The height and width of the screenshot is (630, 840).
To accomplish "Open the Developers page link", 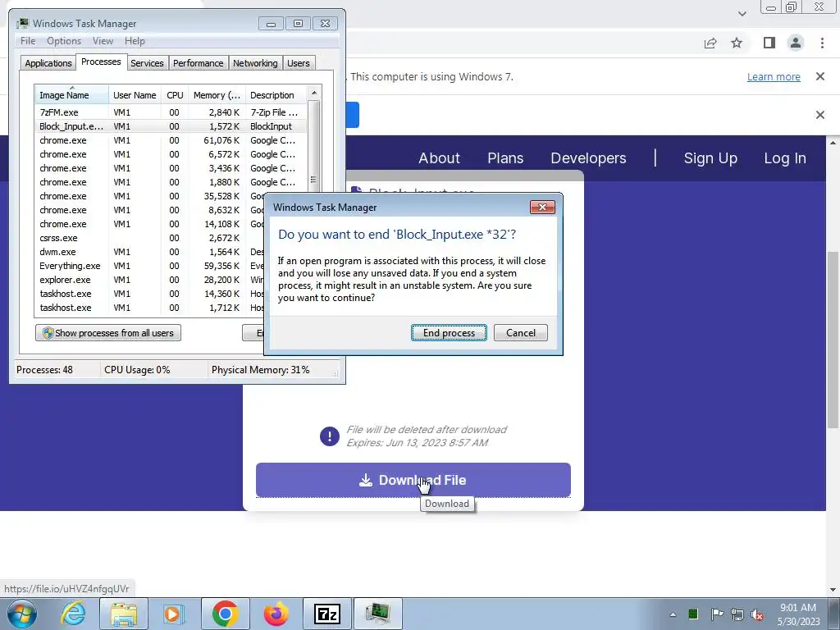I will (588, 158).
